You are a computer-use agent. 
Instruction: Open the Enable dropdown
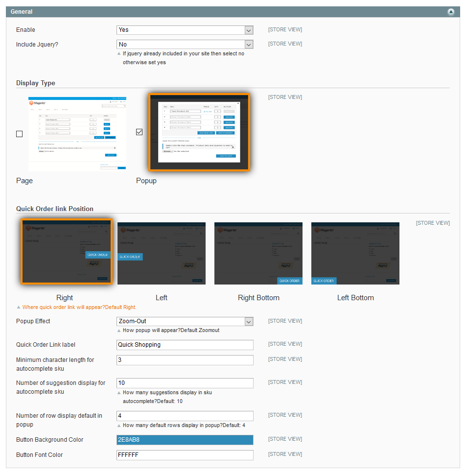point(185,30)
